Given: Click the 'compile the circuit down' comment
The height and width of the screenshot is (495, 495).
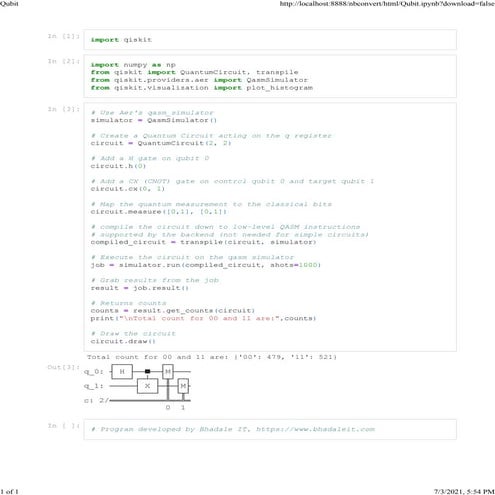Looking at the screenshot, I should [x=225, y=227].
